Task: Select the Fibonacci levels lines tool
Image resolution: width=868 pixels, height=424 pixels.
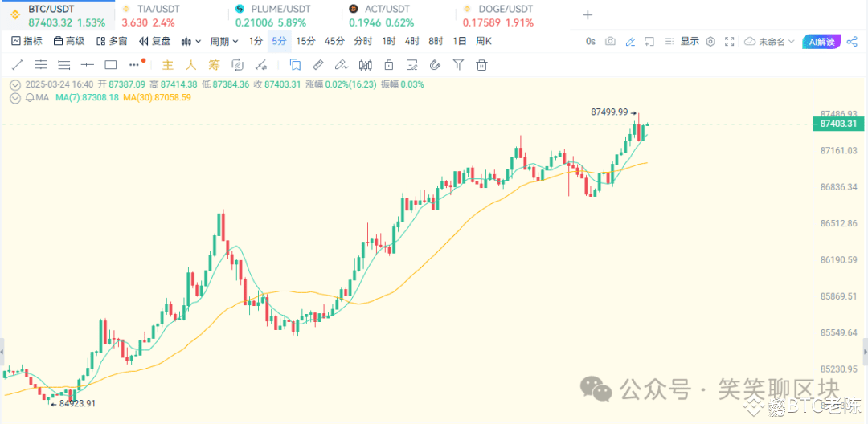Action: tap(64, 65)
